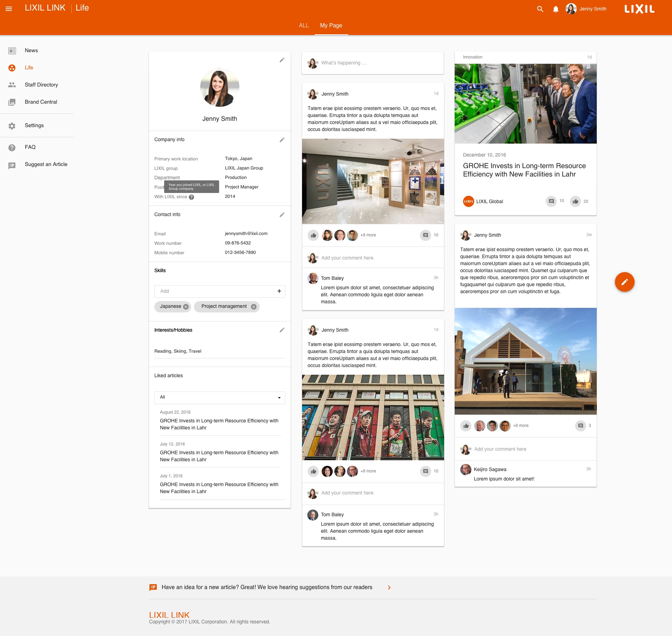Open Life in the sidebar
This screenshot has height=636, width=672.
click(29, 68)
